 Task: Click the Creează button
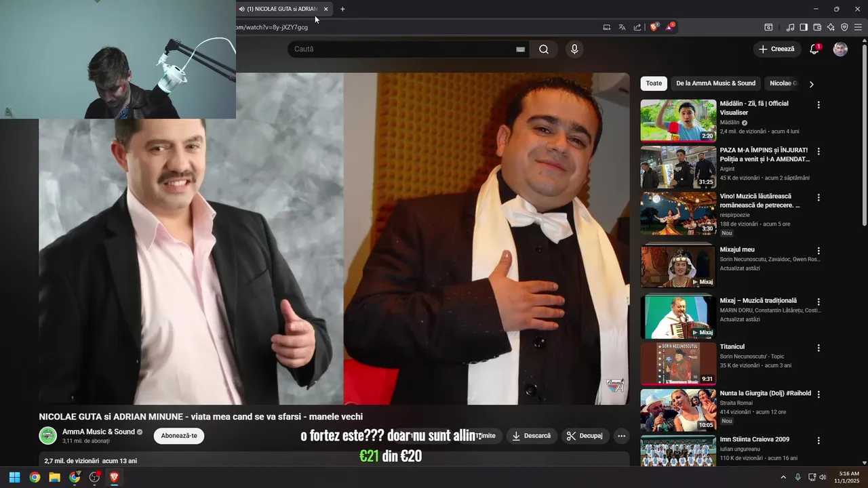776,49
